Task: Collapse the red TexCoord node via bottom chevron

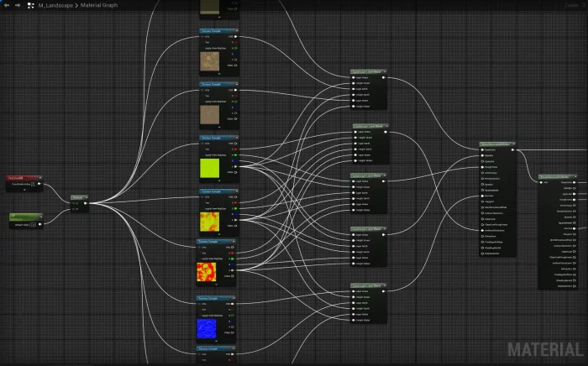Action: tap(24, 191)
